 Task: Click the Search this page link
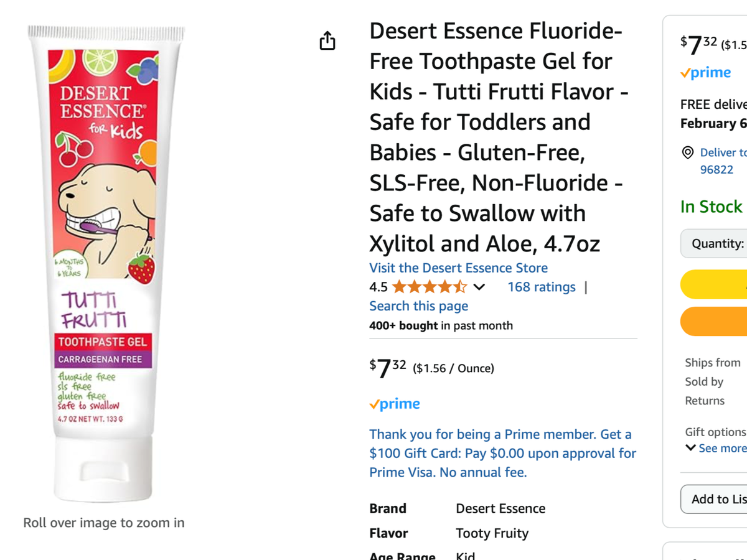tap(418, 306)
